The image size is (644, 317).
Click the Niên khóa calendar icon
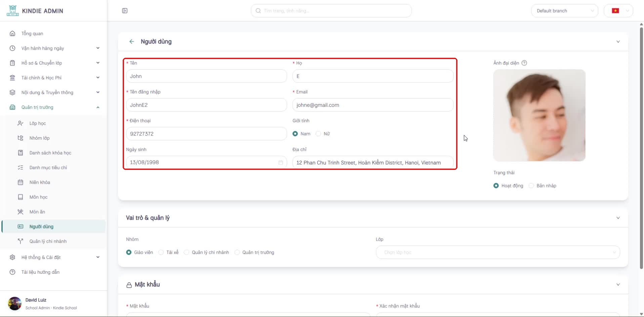click(21, 182)
